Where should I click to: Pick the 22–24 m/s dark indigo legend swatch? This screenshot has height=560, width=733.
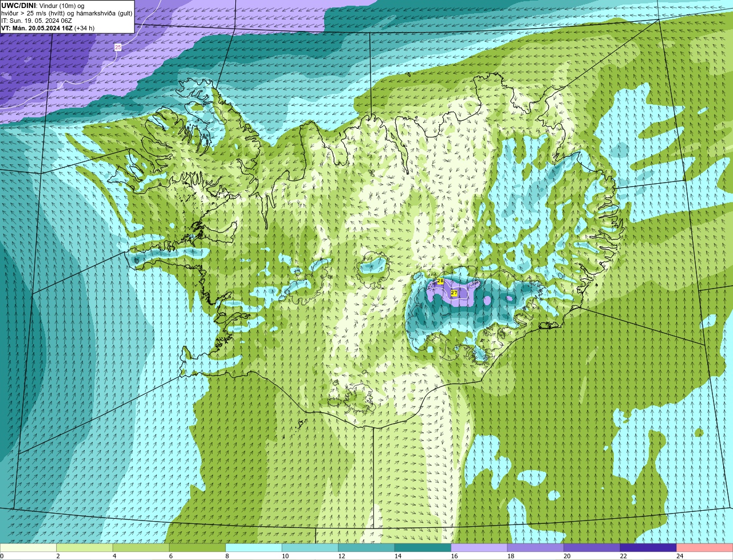click(x=649, y=547)
